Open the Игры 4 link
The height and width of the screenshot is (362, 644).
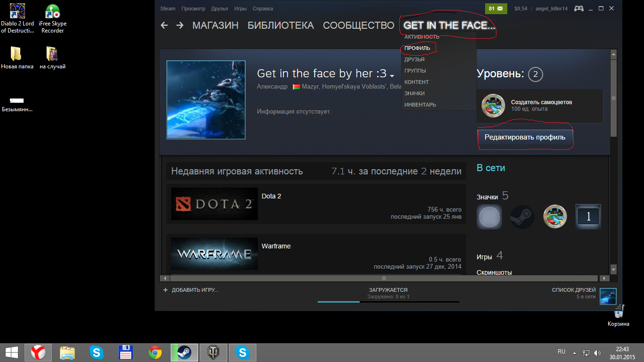coord(490,256)
